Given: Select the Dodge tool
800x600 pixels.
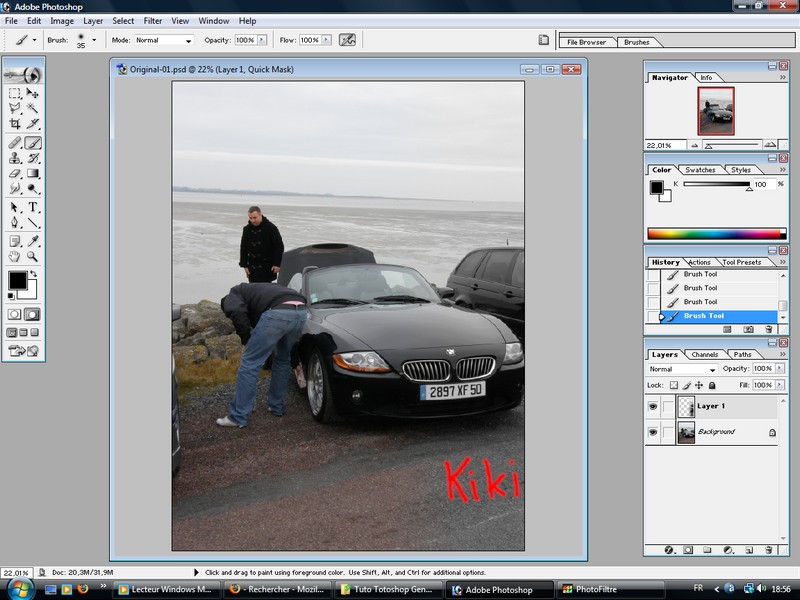Looking at the screenshot, I should (33, 189).
